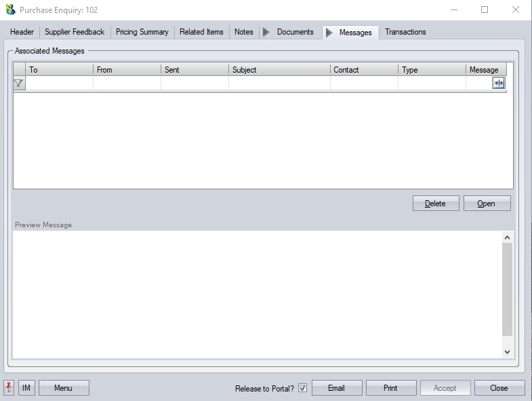Open the Notes tab

(x=244, y=32)
